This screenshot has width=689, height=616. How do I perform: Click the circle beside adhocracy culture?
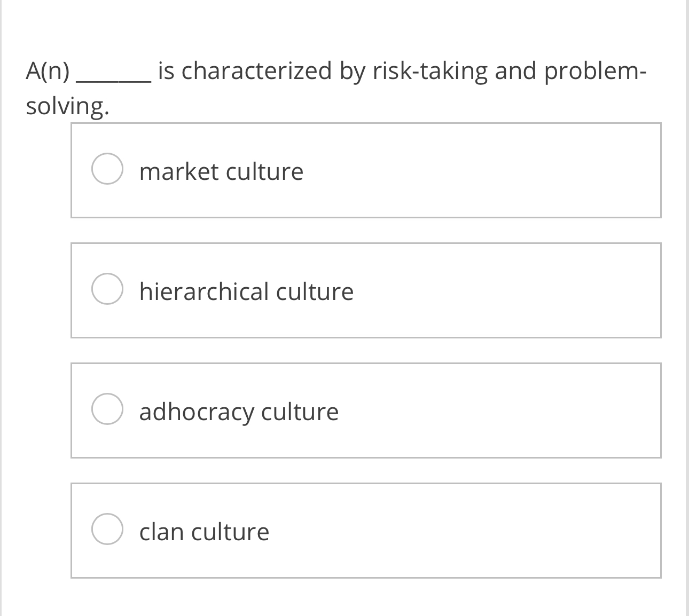point(107,409)
